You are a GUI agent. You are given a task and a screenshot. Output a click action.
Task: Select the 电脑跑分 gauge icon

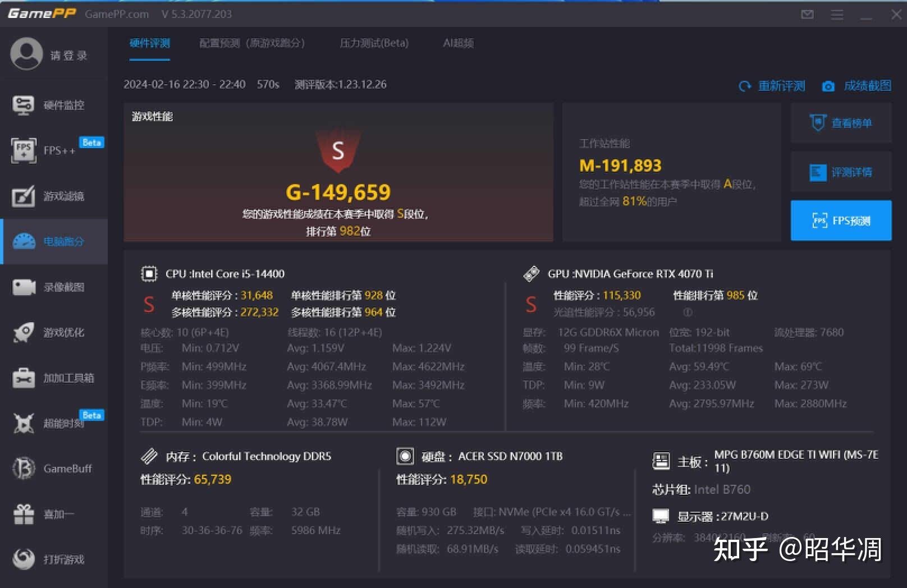[24, 241]
